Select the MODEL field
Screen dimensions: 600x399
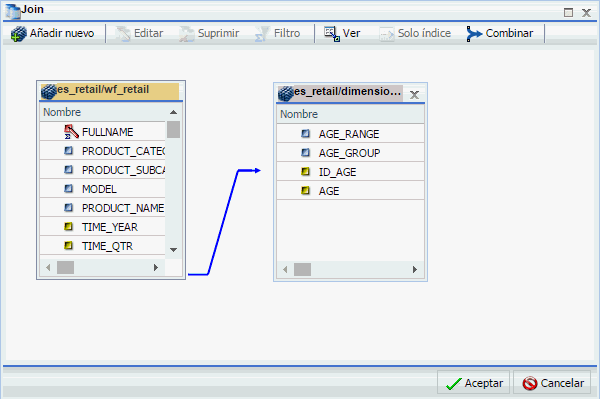(103, 189)
